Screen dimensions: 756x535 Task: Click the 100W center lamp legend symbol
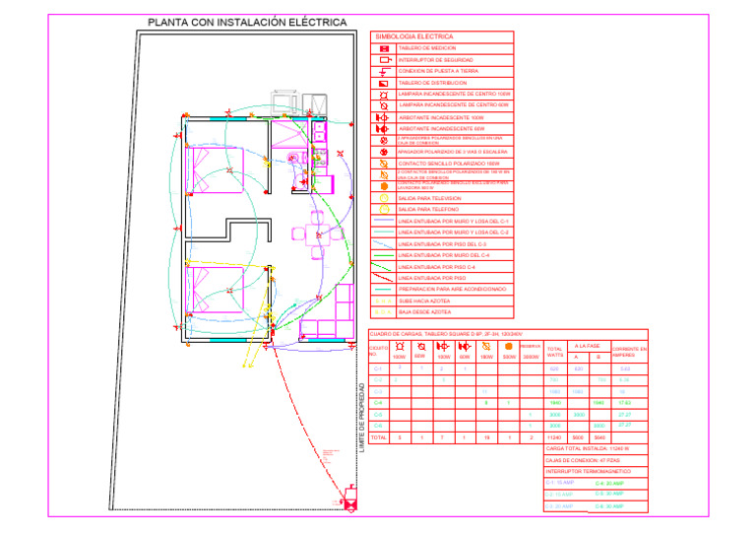[x=383, y=95]
